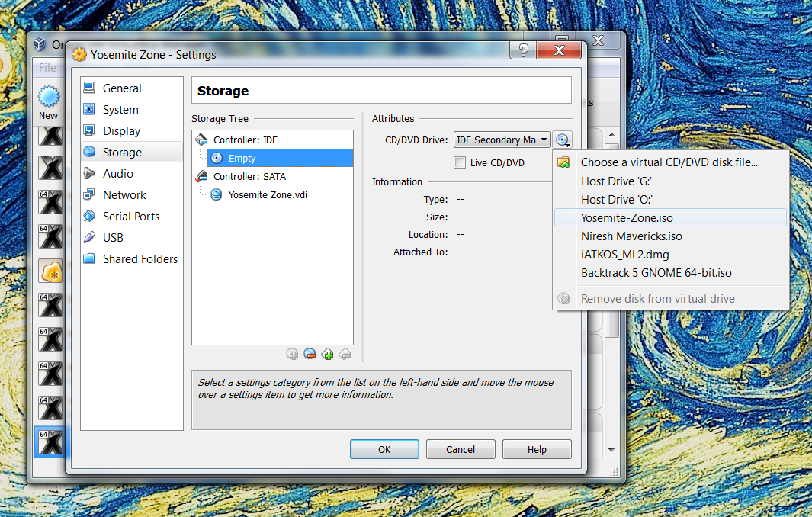The height and width of the screenshot is (517, 812).
Task: Click the Audio speaker icon in the sidebar
Action: (90, 173)
